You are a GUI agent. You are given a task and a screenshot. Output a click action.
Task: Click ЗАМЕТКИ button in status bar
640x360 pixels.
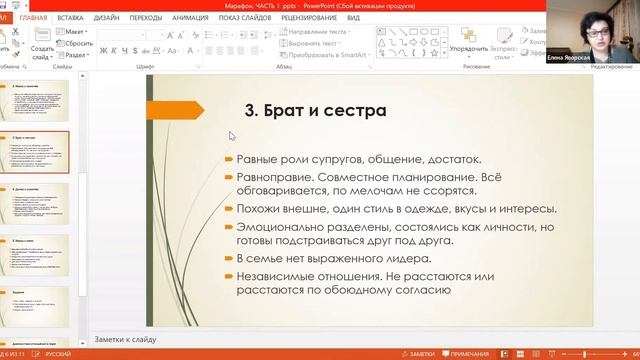pos(418,354)
